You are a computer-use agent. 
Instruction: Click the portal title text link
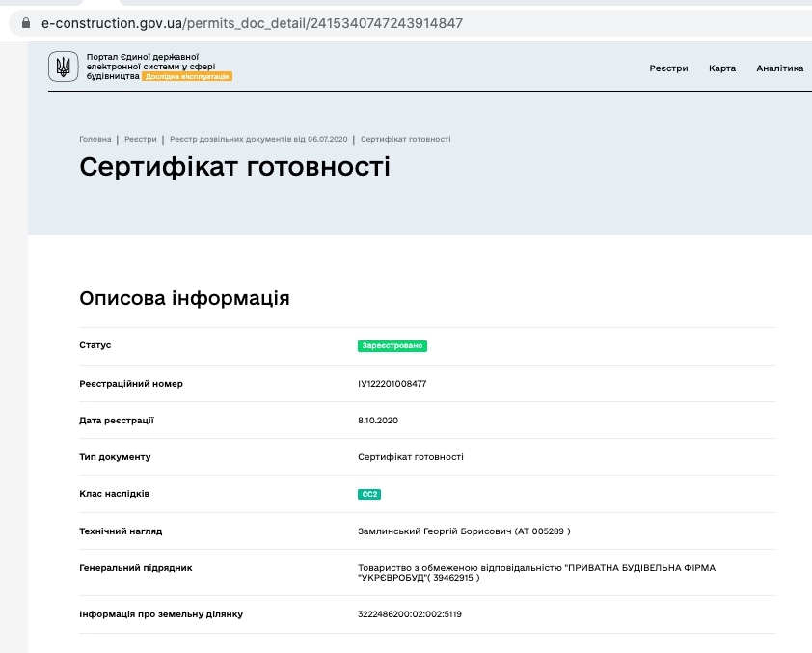(150, 67)
